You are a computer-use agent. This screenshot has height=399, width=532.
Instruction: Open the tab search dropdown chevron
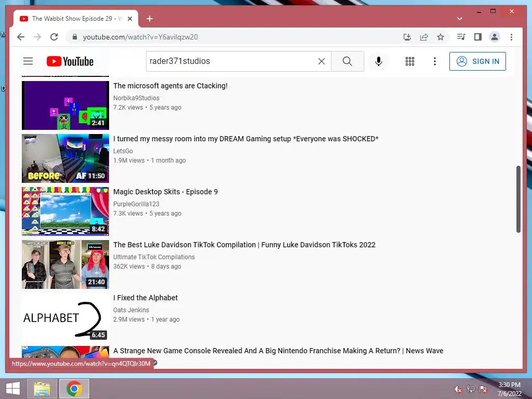tap(460, 19)
